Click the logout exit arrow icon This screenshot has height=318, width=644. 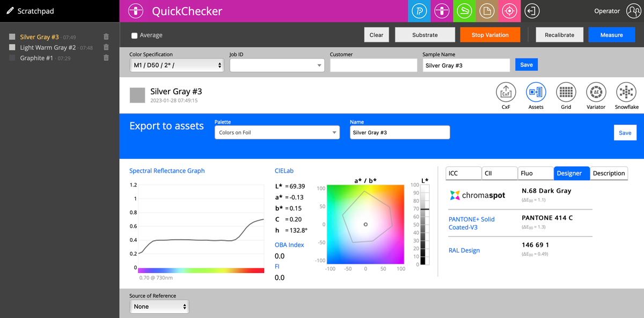(x=532, y=11)
